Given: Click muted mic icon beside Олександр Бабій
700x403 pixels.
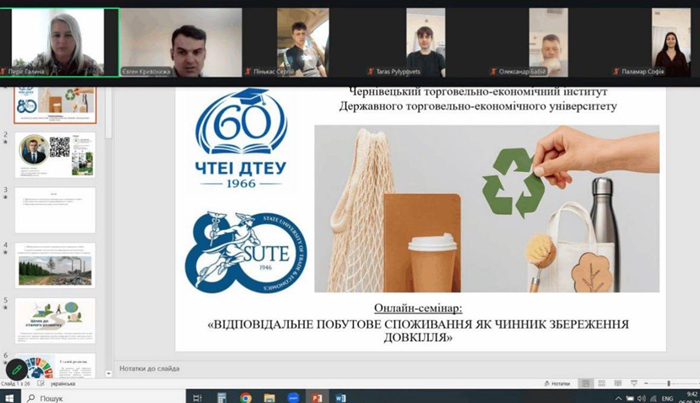Looking at the screenshot, I should tap(493, 71).
